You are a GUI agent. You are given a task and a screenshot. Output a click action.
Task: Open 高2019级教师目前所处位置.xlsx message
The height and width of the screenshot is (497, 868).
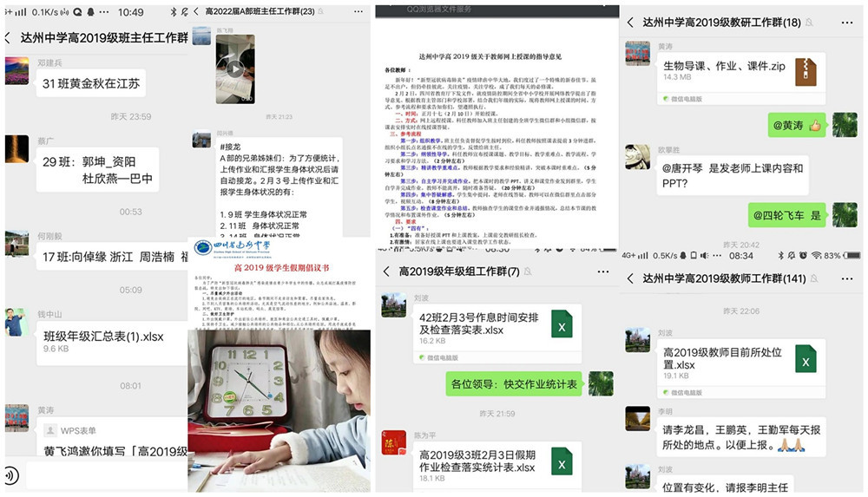click(x=740, y=368)
